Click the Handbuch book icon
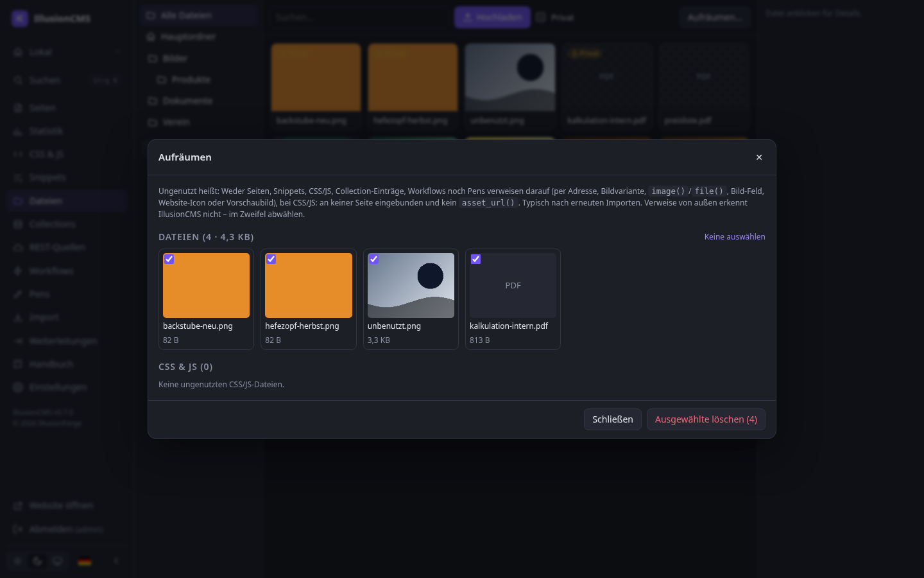Image resolution: width=924 pixels, height=578 pixels. pyautogui.click(x=18, y=364)
